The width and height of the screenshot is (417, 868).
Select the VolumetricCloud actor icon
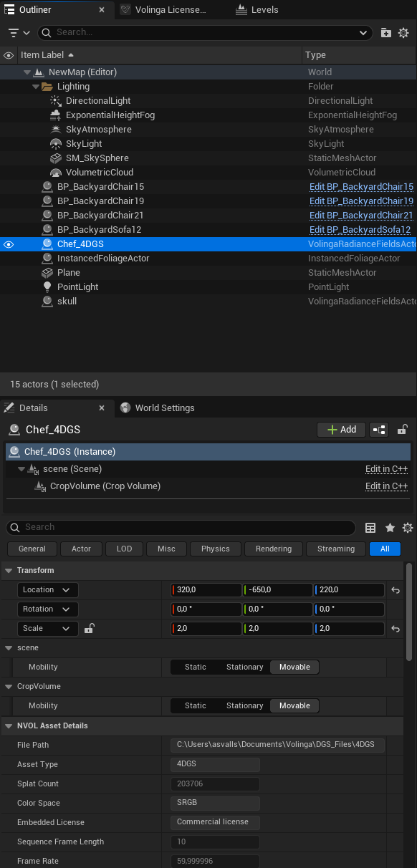56,173
